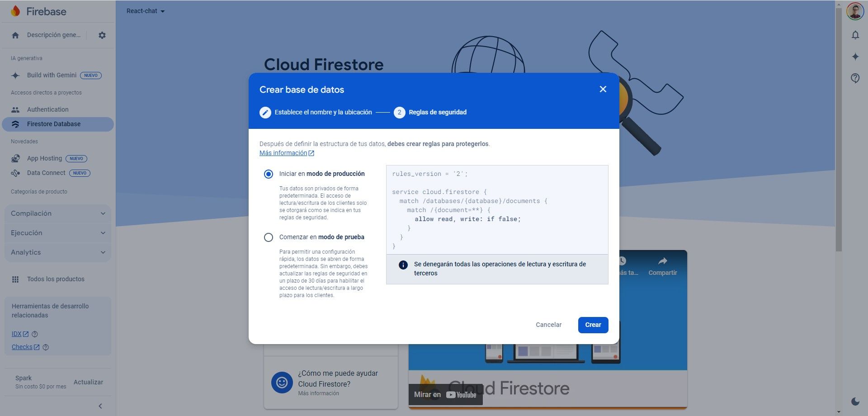This screenshot has width=868, height=416.
Task: Click the Spark plan label
Action: [24, 378]
